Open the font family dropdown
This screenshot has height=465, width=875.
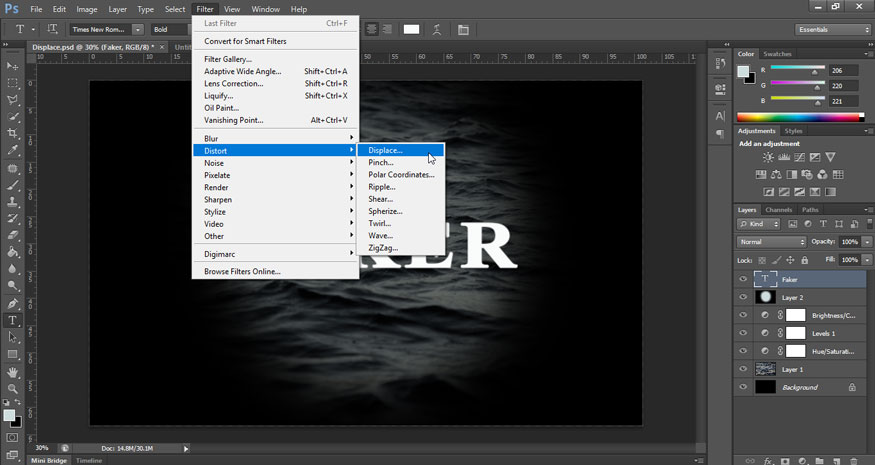click(138, 30)
